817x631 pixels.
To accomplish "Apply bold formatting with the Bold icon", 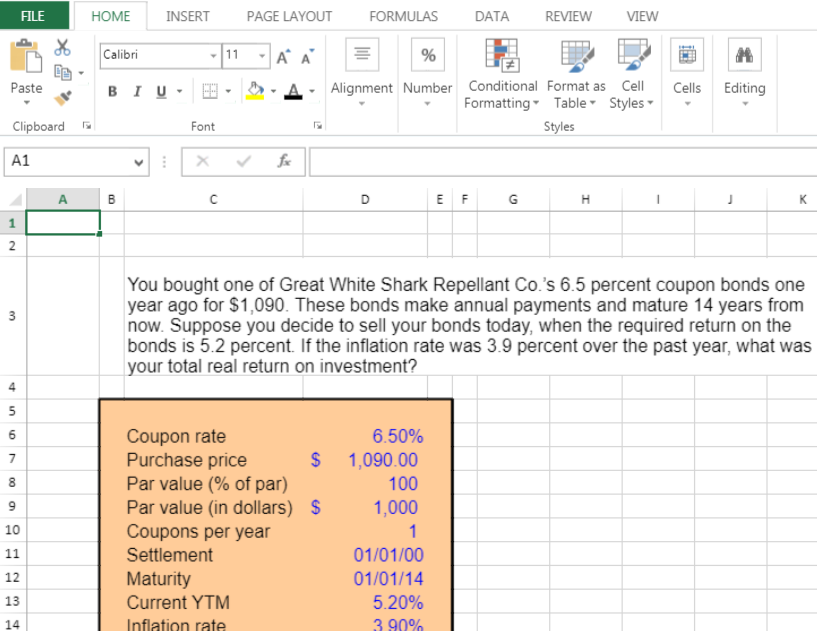I will [112, 91].
